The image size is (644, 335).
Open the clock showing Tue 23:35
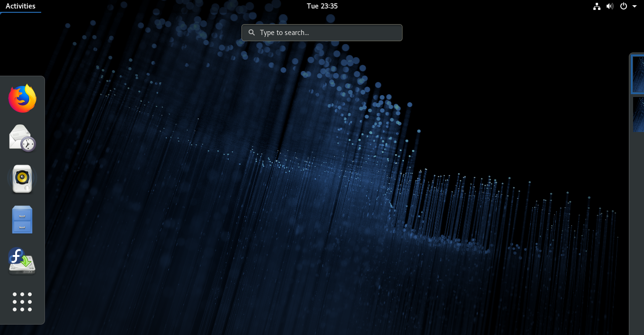(322, 6)
